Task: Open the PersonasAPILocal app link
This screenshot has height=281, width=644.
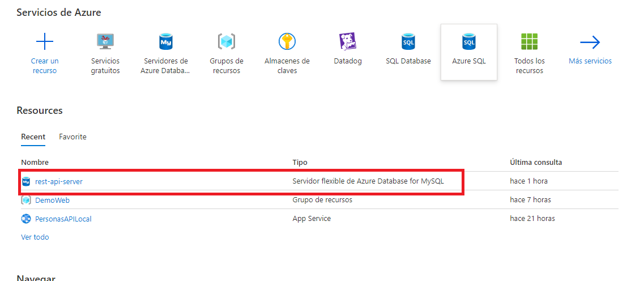Action: 63,219
